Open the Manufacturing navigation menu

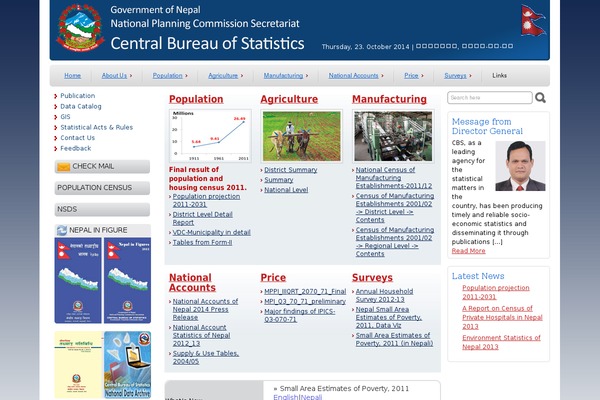click(x=283, y=75)
